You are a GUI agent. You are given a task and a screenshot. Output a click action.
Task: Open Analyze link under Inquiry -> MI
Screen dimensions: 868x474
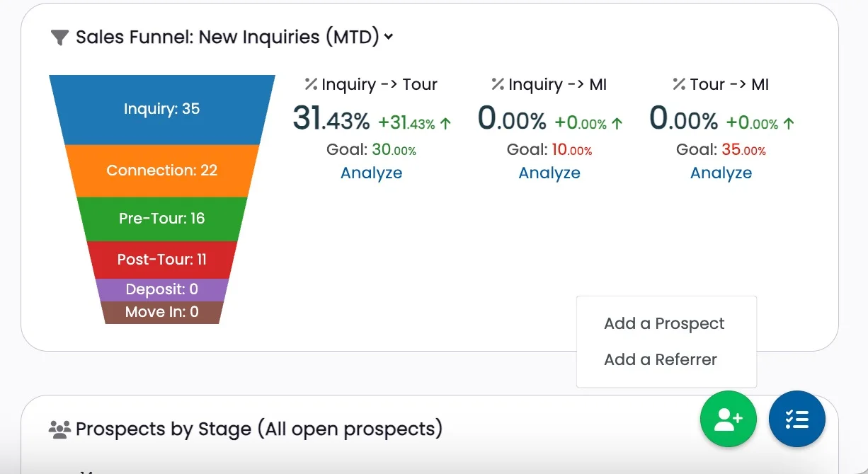549,173
